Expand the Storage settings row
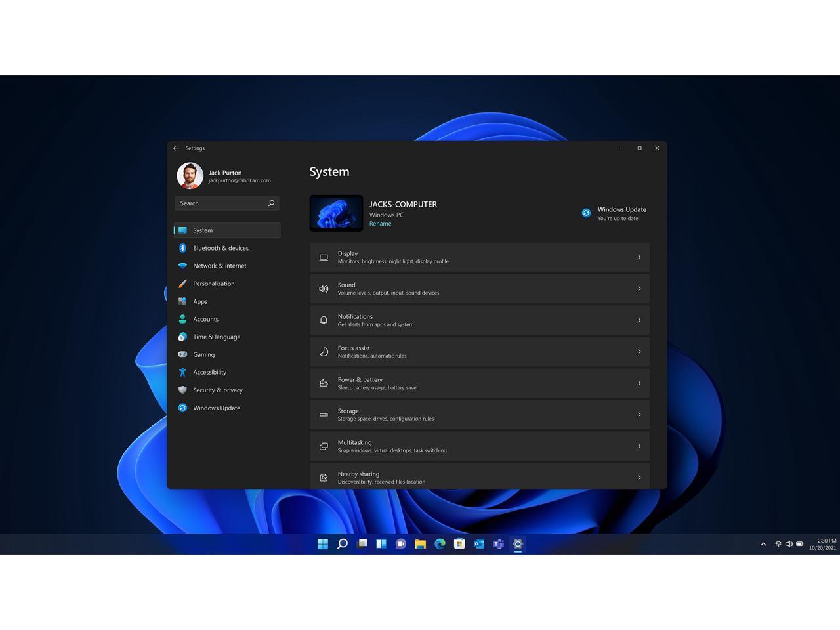 [479, 414]
